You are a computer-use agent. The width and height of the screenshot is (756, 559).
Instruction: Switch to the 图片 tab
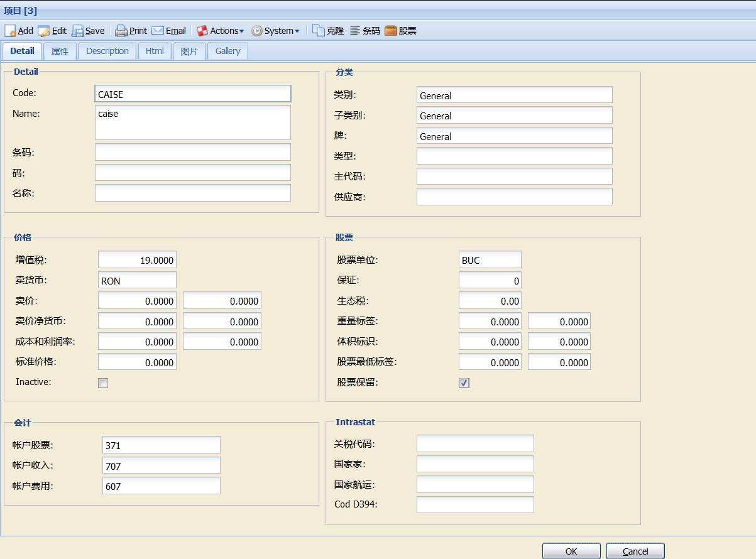pyautogui.click(x=189, y=51)
